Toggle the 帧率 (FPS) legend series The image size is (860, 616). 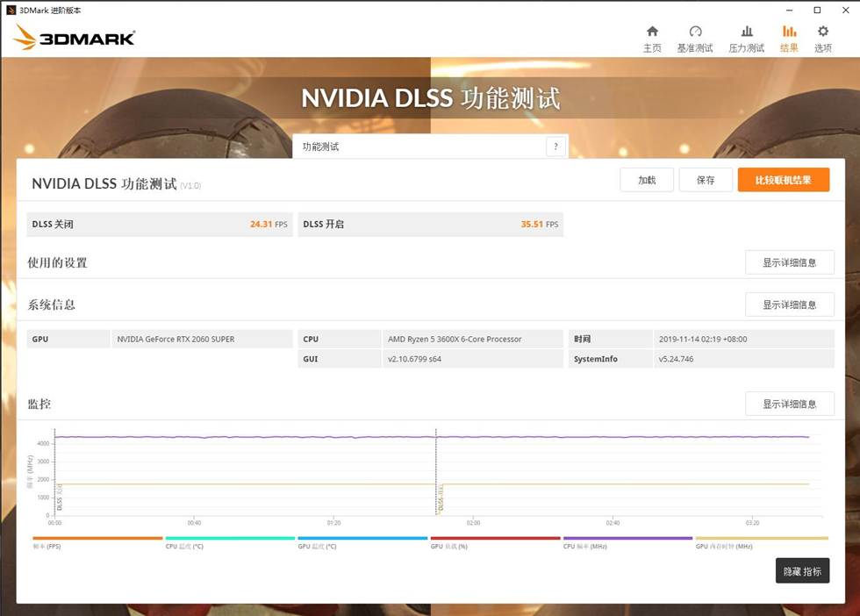click(46, 546)
